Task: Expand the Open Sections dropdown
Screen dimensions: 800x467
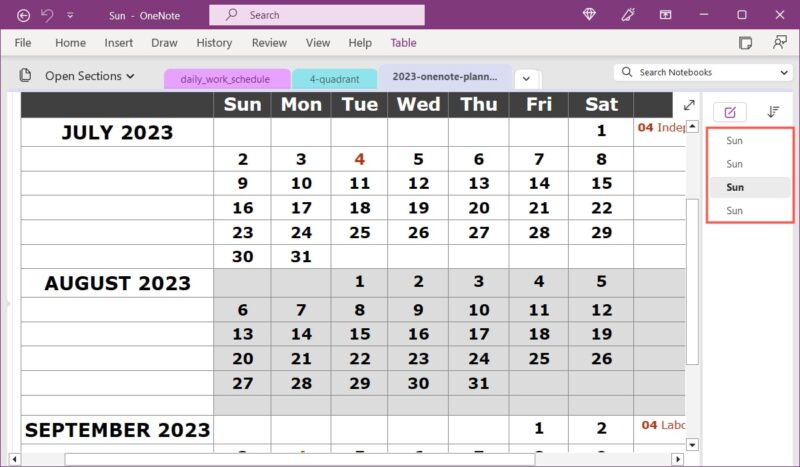Action: 89,76
